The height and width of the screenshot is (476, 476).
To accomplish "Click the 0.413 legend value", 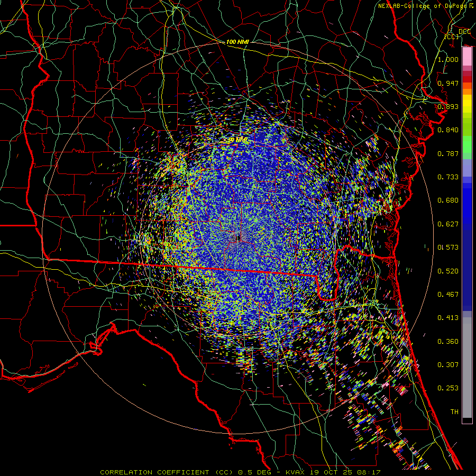I will coord(448,318).
